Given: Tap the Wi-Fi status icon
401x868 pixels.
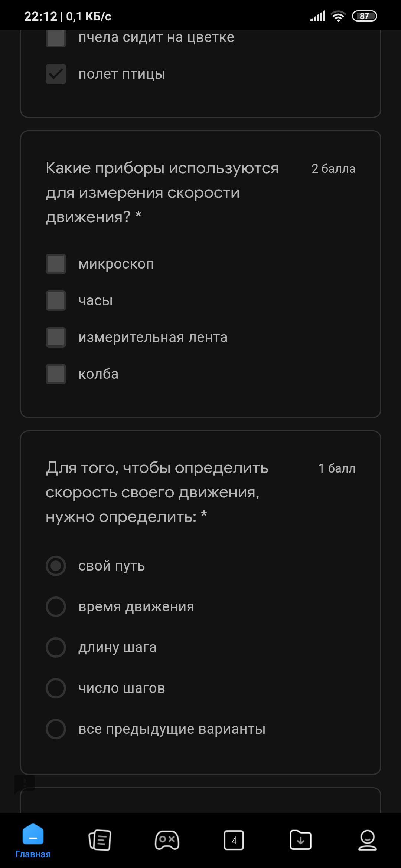Looking at the screenshot, I should coord(338,16).
